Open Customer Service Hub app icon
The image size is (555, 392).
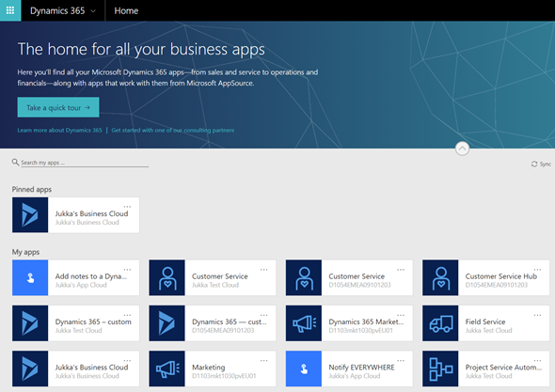[440, 277]
